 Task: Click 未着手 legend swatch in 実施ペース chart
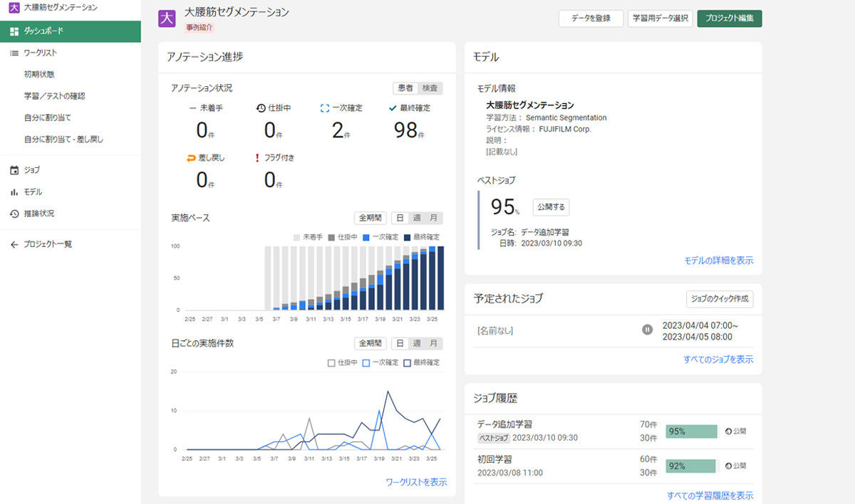(297, 237)
